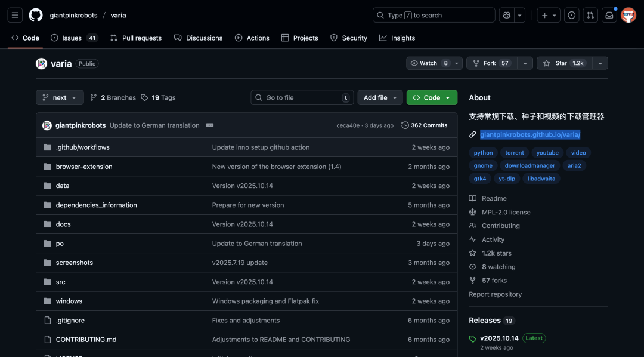View 362 Commits history
Image resolution: width=644 pixels, height=357 pixels.
[x=425, y=125]
